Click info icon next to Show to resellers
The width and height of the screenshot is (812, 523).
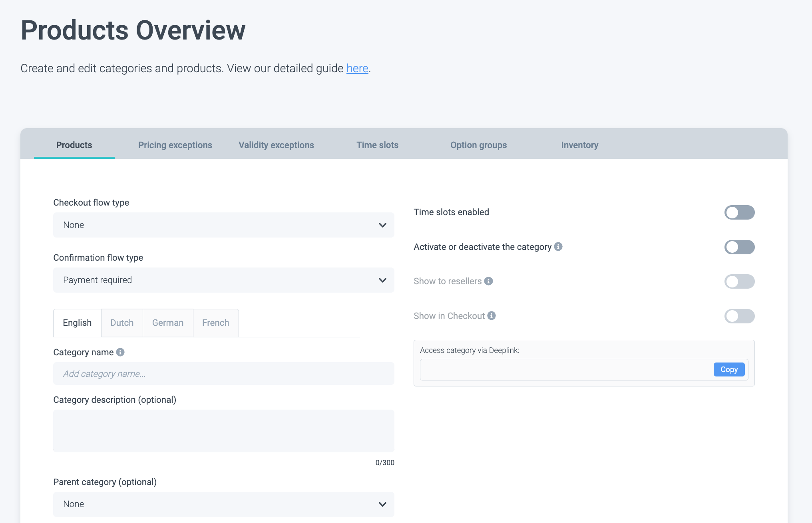[x=488, y=281]
